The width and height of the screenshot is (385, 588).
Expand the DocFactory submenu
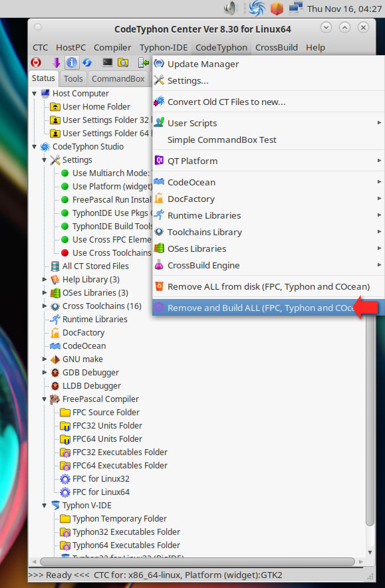[x=268, y=199]
